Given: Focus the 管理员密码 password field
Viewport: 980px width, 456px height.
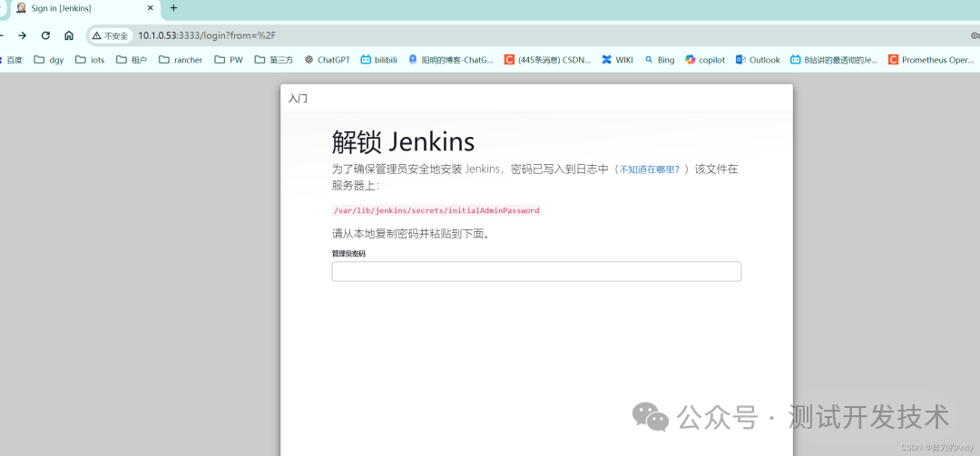Looking at the screenshot, I should (536, 272).
